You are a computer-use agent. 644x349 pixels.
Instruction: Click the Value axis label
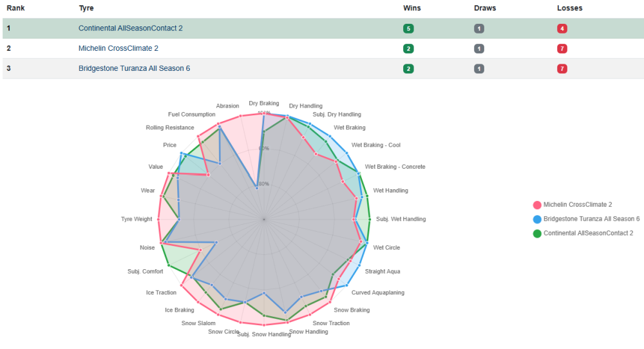tap(156, 167)
